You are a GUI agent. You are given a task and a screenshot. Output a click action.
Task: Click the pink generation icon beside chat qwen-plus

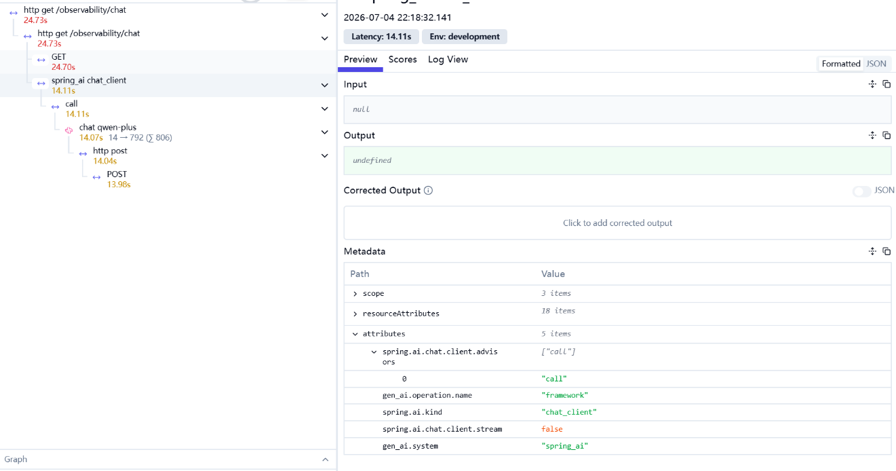pyautogui.click(x=69, y=130)
